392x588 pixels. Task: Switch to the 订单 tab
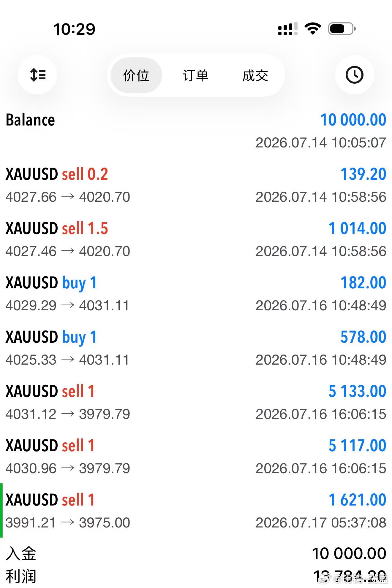coord(195,75)
